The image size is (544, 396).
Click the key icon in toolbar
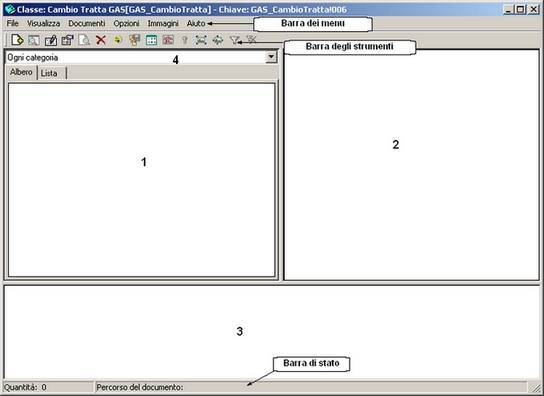click(x=185, y=40)
